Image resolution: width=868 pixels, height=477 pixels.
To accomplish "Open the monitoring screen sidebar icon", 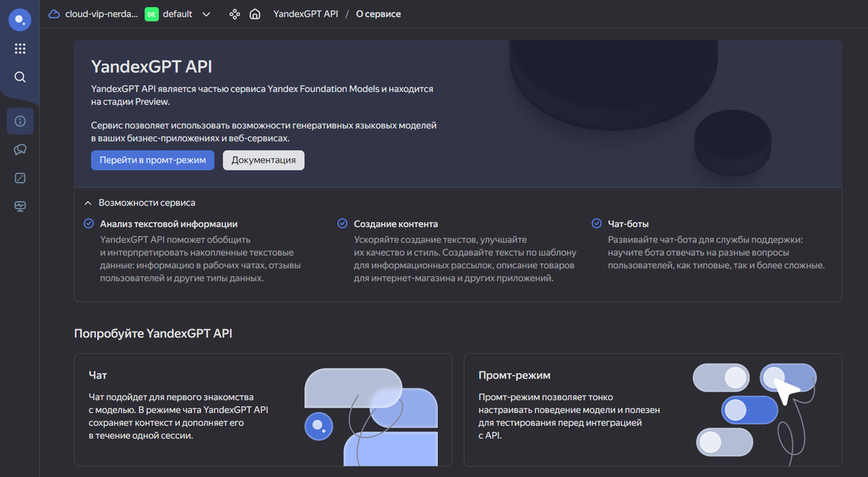I will 20,207.
